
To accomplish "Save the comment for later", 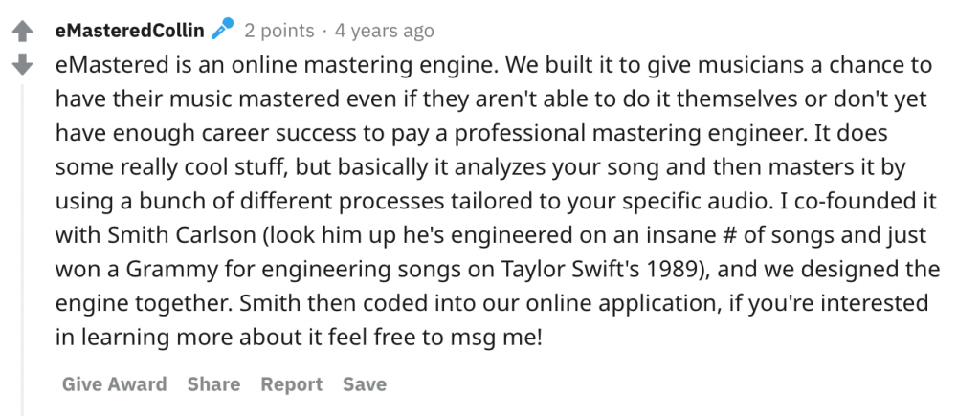I will (x=365, y=384).
